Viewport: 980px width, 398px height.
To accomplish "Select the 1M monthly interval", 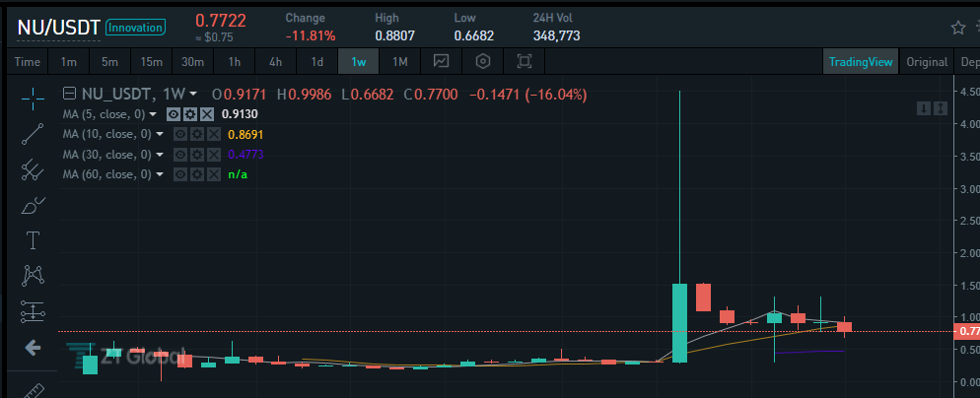I will click(399, 62).
